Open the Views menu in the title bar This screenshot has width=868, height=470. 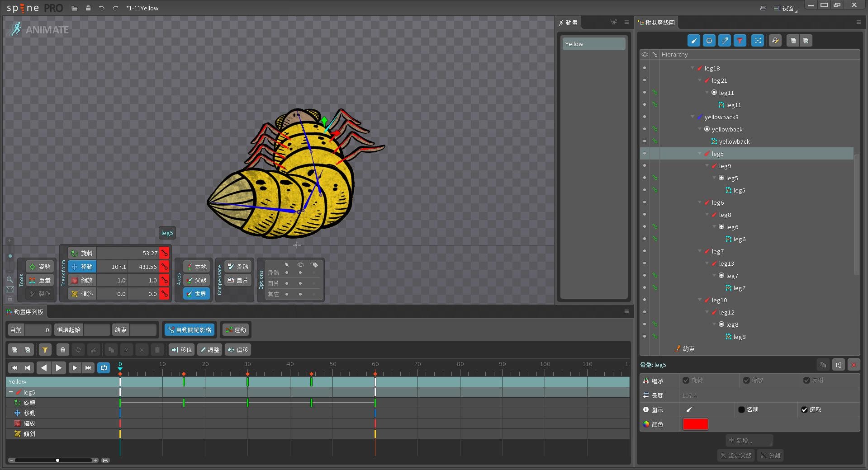click(785, 8)
